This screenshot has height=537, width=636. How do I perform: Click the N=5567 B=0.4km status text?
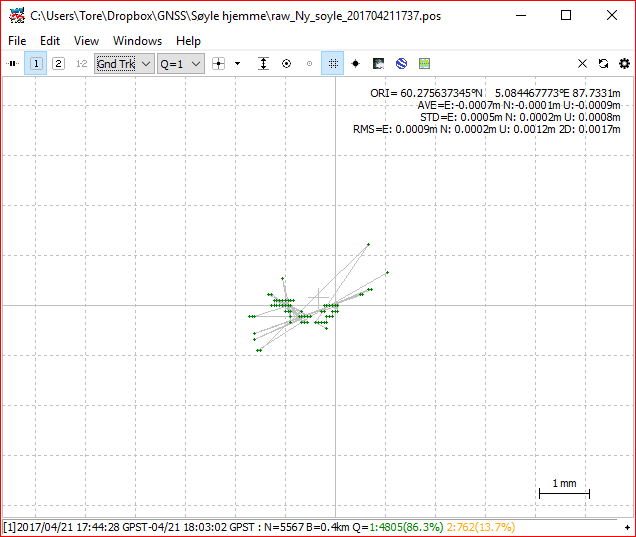306,527
